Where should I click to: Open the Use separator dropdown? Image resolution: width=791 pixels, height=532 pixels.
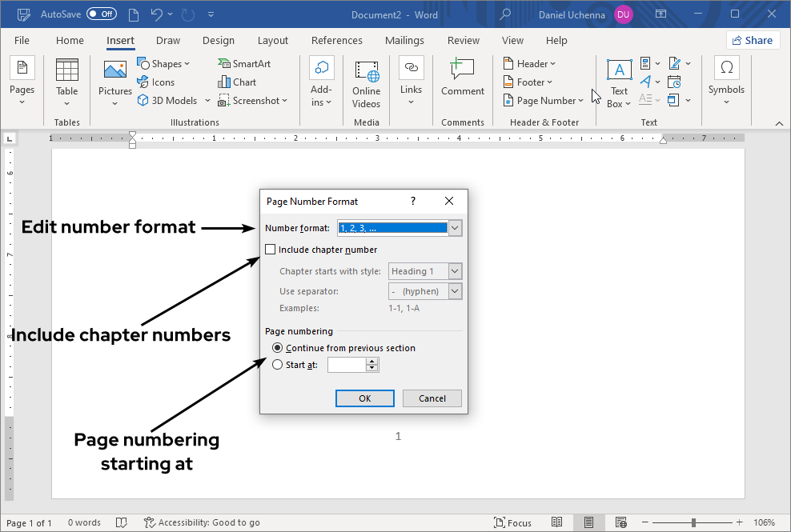[456, 290]
